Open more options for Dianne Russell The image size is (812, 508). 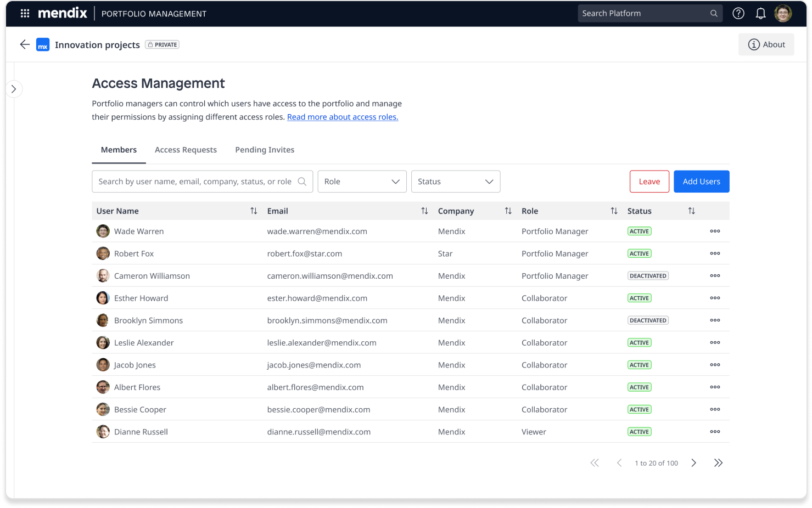[715, 432]
